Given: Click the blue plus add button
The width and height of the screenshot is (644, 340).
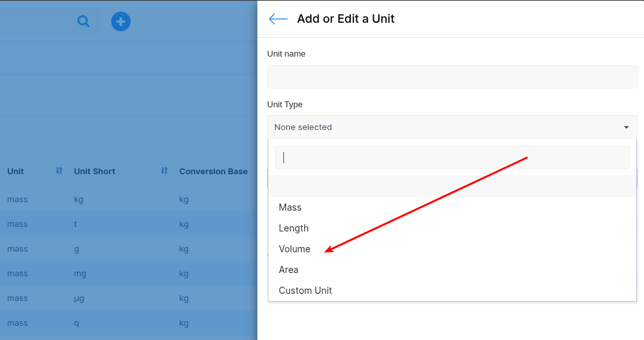Looking at the screenshot, I should pos(120,21).
